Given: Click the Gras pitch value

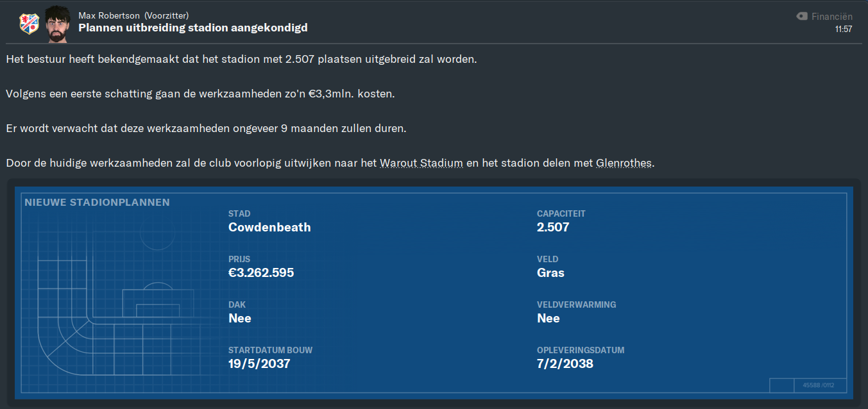Looking at the screenshot, I should [x=550, y=272].
